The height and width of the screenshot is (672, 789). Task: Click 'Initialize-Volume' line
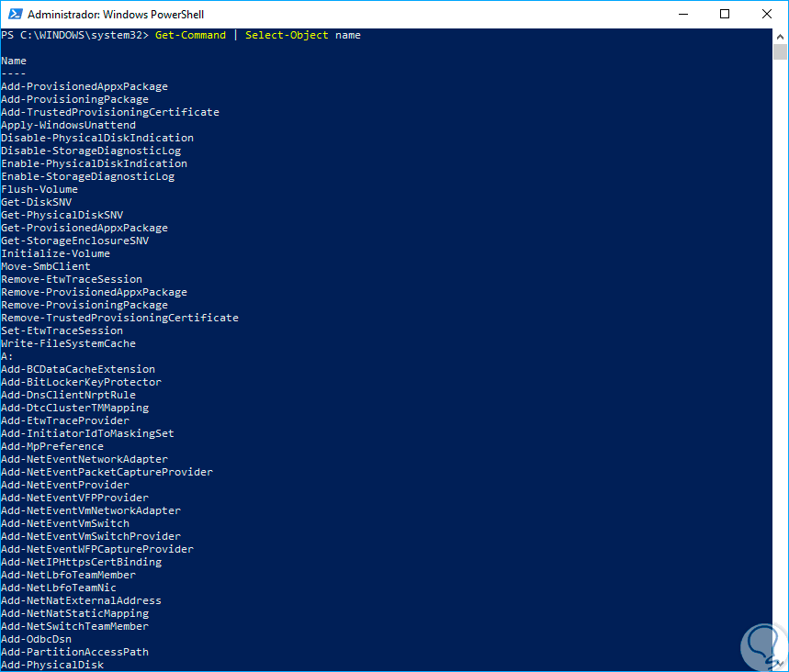(55, 253)
